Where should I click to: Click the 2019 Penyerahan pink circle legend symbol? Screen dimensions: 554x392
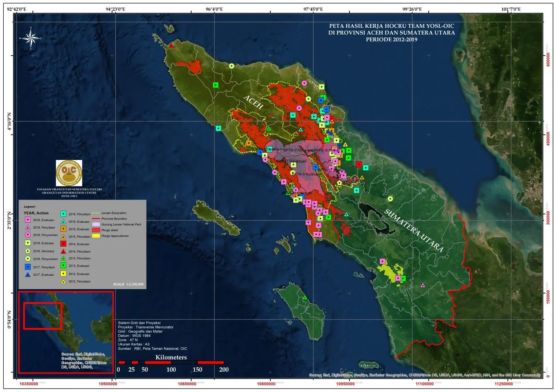coord(28,235)
